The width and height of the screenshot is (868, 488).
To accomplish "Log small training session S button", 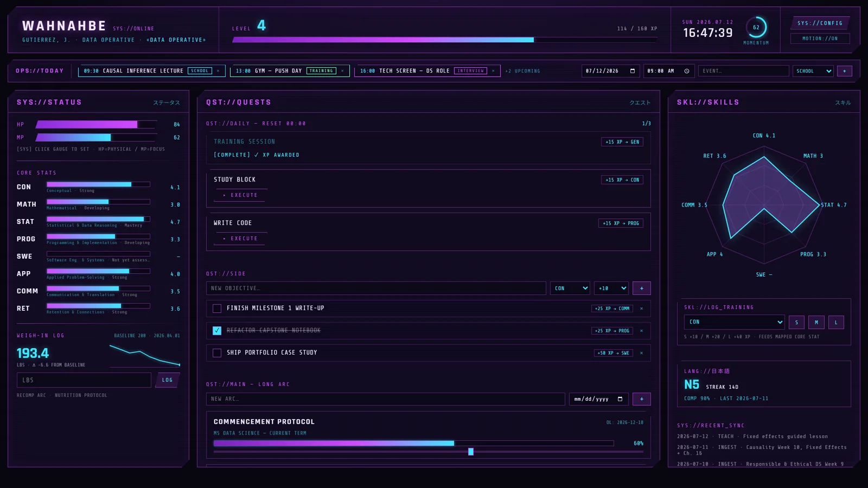I will (796, 322).
